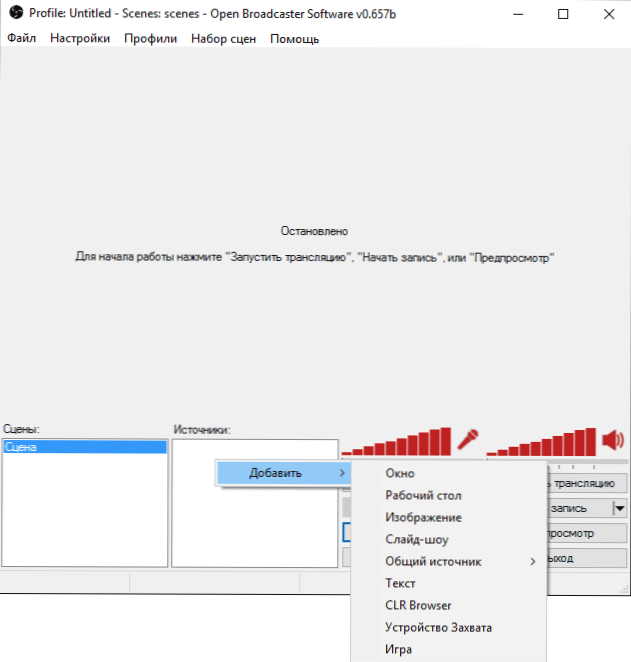Select Сцена in the scenes list
Screen dimensions: 631x662
click(x=85, y=448)
